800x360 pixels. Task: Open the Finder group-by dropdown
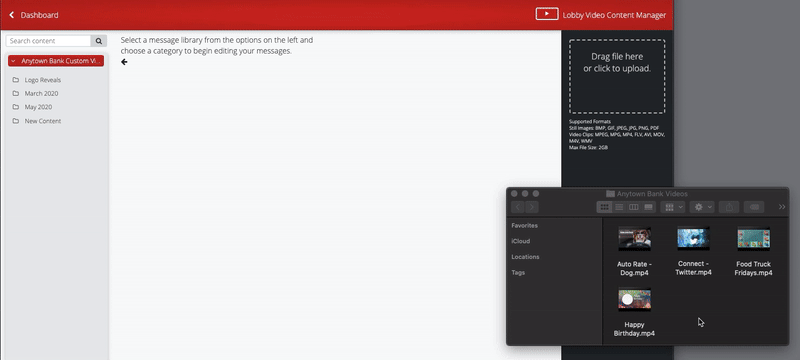(673, 207)
